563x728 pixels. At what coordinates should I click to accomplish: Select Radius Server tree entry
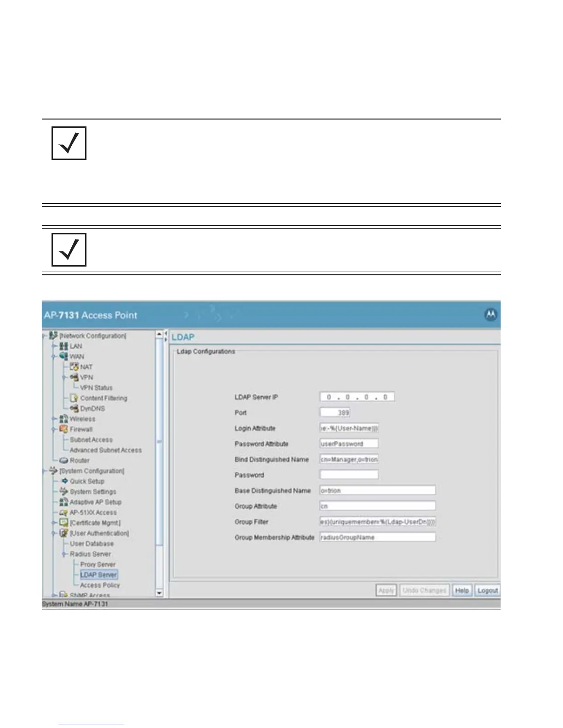click(x=90, y=554)
